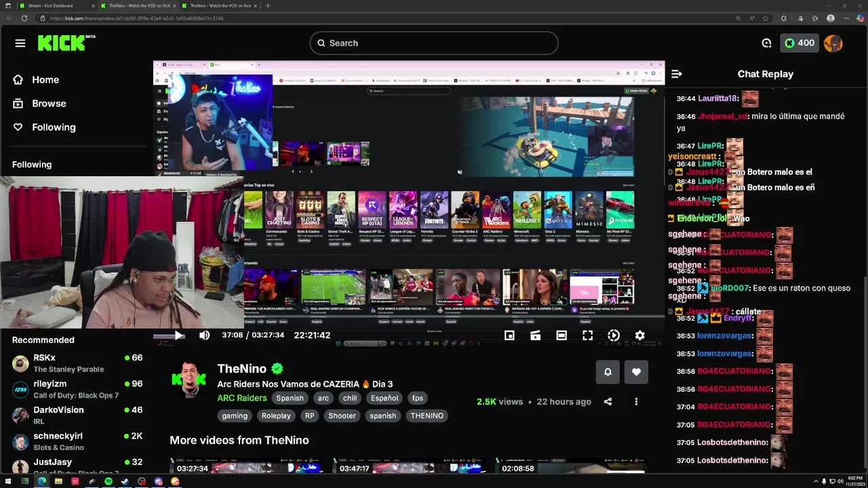
Task: Collapse the Chat Replay panel
Action: pyautogui.click(x=676, y=74)
